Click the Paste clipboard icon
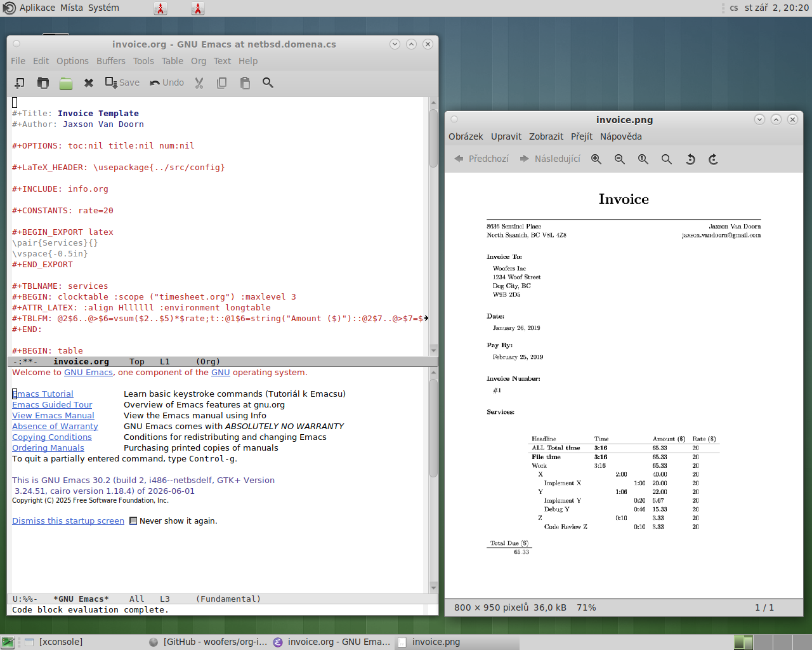This screenshot has height=650, width=812. click(245, 83)
